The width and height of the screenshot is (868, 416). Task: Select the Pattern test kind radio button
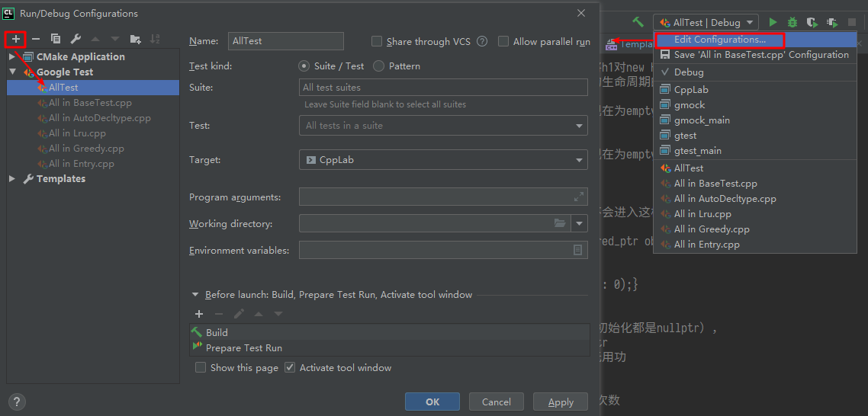[380, 66]
